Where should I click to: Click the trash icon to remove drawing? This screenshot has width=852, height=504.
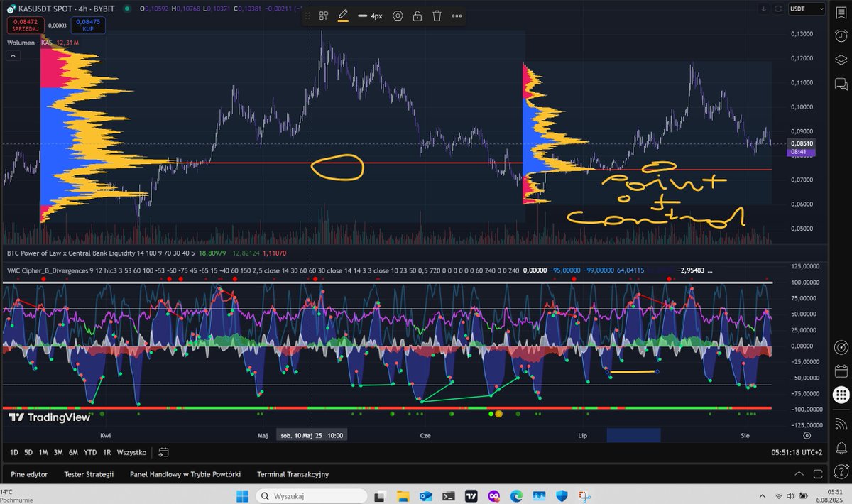(x=437, y=14)
